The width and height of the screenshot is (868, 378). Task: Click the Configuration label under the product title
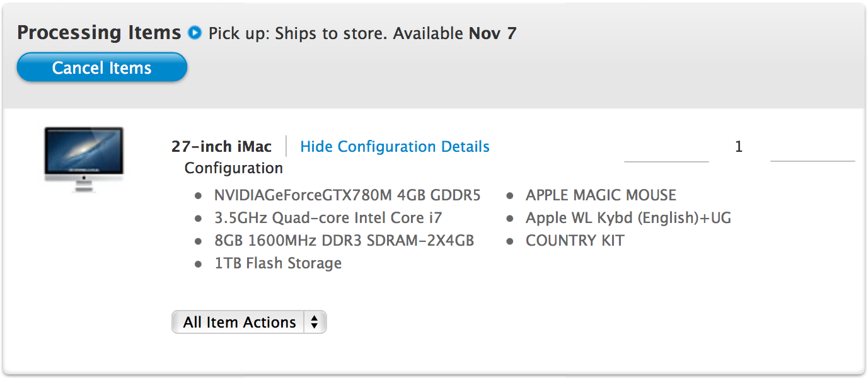pos(233,168)
